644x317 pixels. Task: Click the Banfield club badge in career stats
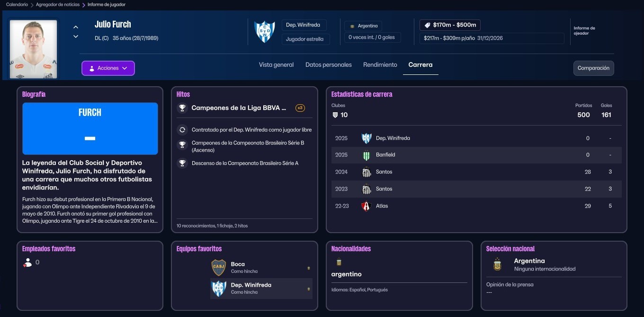coord(366,155)
